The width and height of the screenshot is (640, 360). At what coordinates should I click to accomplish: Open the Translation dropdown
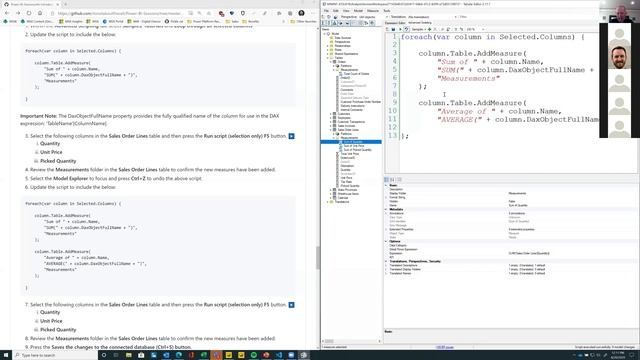click(433, 17)
